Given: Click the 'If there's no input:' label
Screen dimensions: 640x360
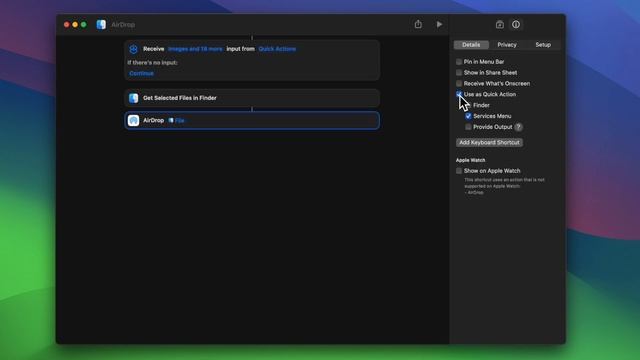Looking at the screenshot, I should click(x=152, y=62).
